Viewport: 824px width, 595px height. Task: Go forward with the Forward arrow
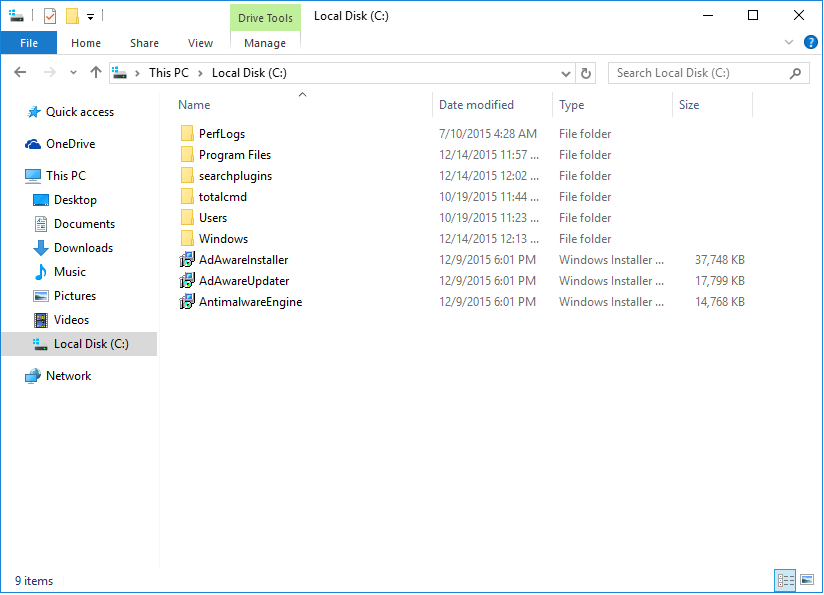coord(49,73)
